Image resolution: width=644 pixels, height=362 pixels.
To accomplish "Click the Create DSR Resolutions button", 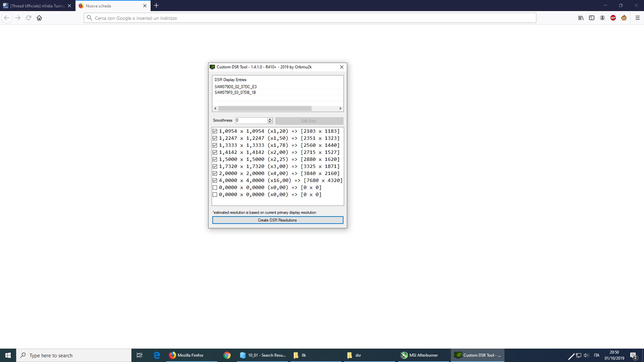I will point(277,220).
